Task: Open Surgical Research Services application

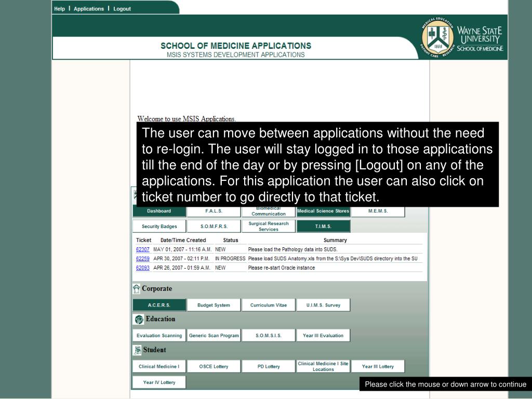Action: click(x=269, y=227)
